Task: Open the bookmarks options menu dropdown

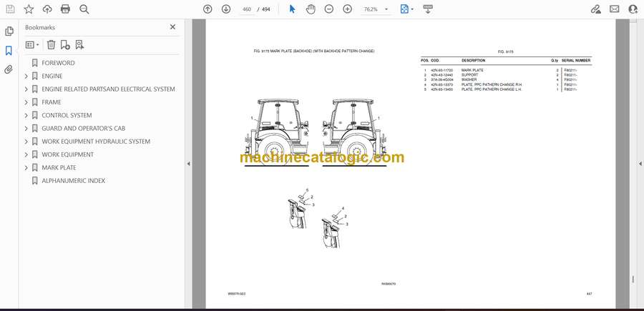Action: pos(32,45)
